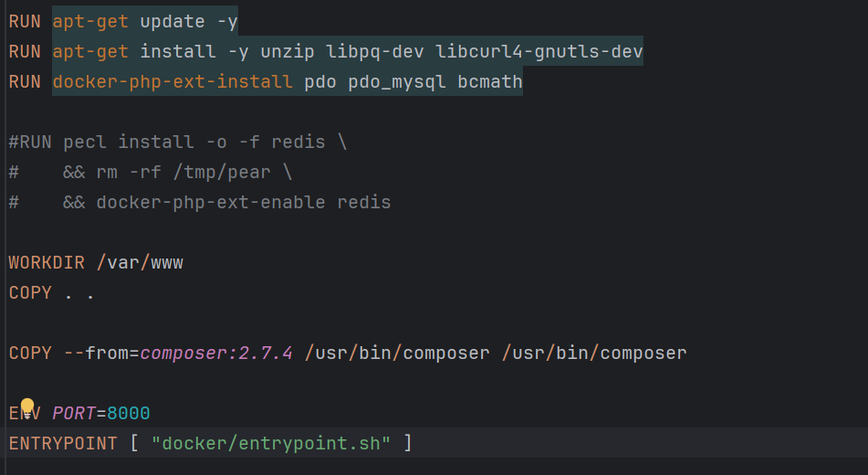The image size is (868, 475).
Task: Click the commented '#RUN pecl install' line
Action: tap(178, 142)
